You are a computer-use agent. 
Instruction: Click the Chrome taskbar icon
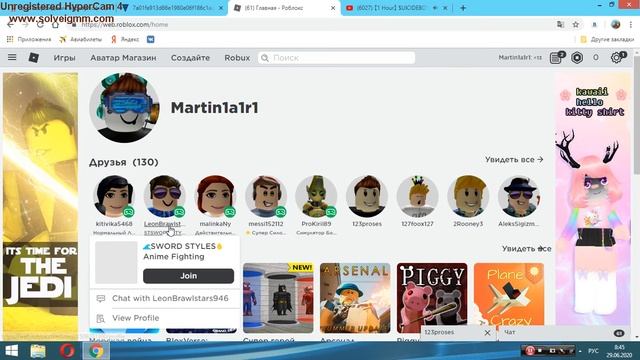[x=96, y=351]
